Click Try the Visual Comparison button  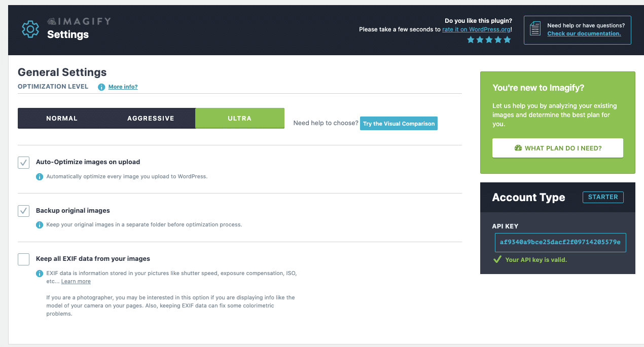click(399, 124)
